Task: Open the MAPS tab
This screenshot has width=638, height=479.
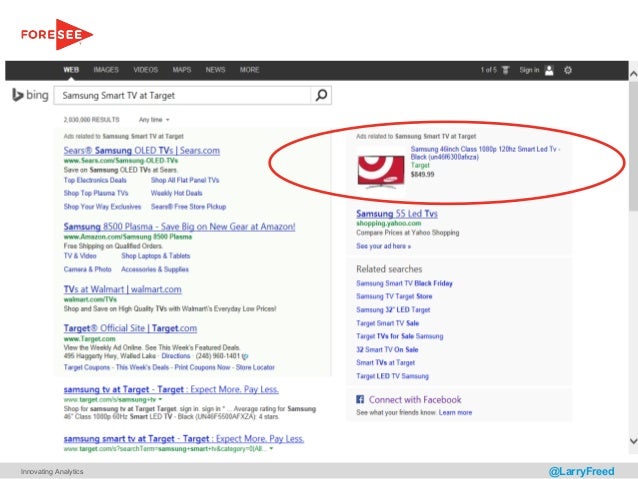Action: point(181,70)
